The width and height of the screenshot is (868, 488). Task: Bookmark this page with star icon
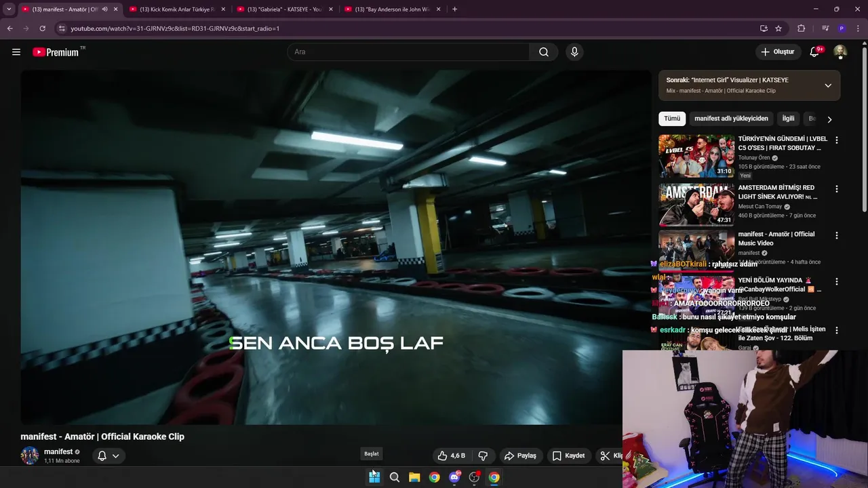point(778,28)
